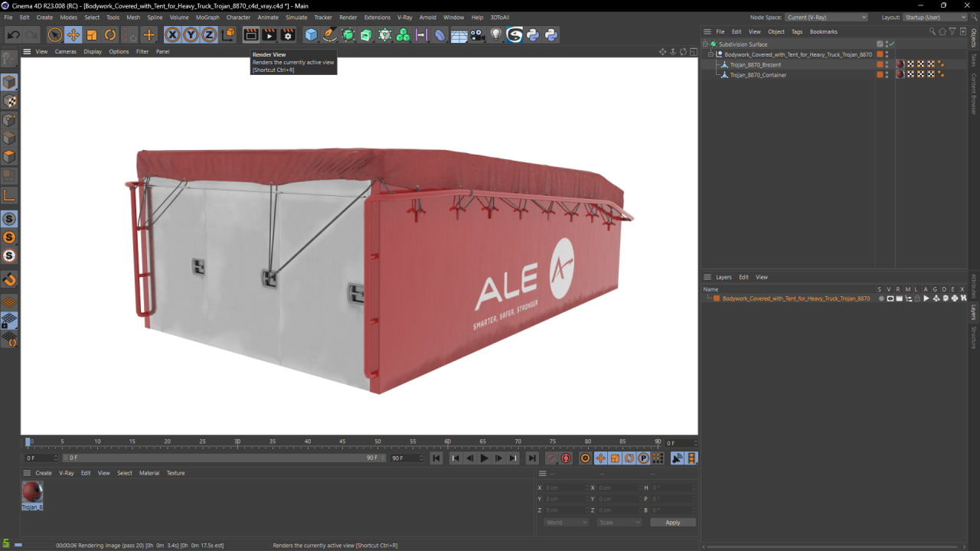The height and width of the screenshot is (551, 980).
Task: Select the Live Selection tool
Action: pyautogui.click(x=54, y=34)
